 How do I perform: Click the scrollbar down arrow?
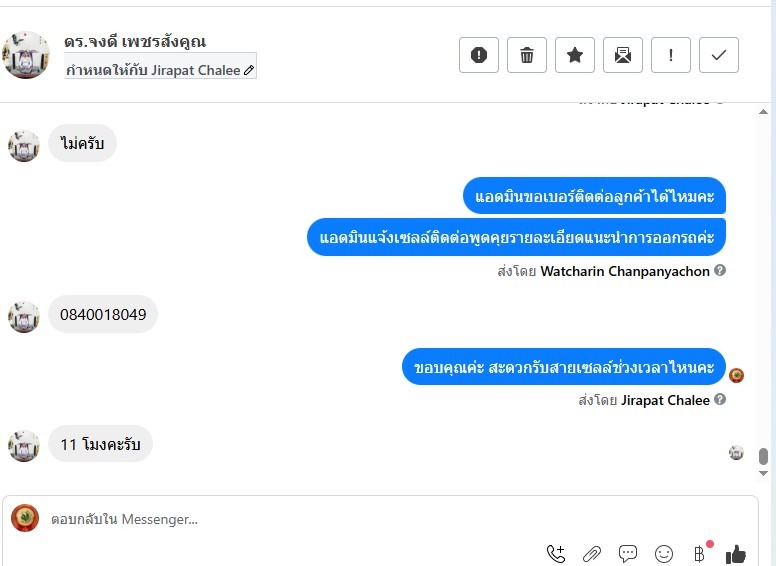[763, 473]
